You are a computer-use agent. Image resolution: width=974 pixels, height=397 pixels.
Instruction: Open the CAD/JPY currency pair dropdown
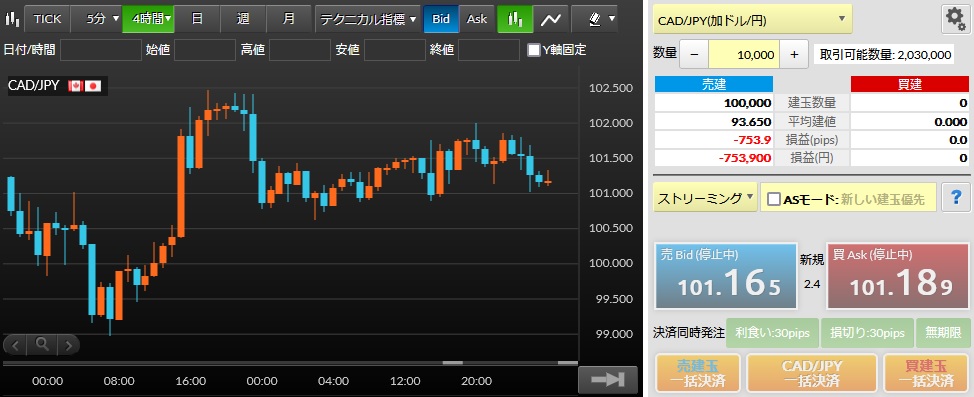point(752,19)
